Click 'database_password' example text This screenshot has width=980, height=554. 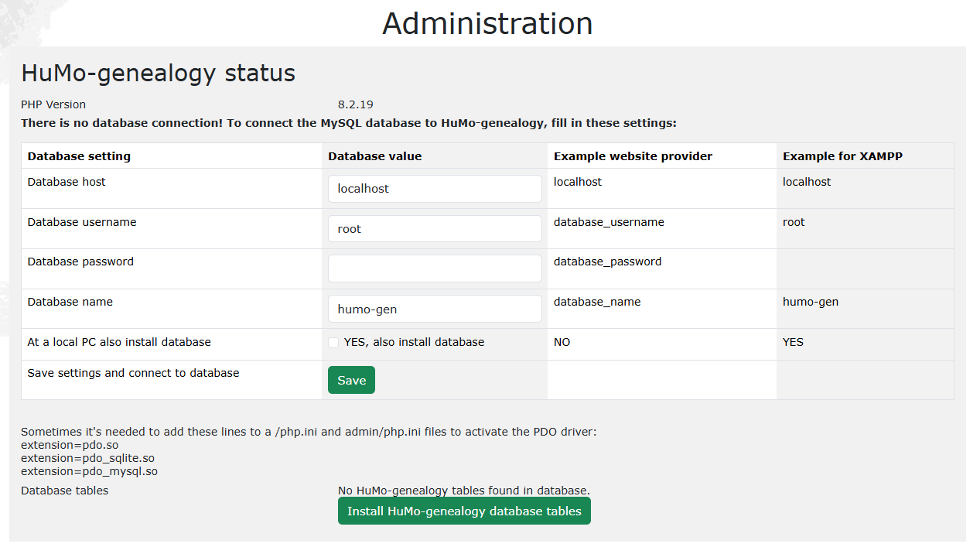(x=607, y=262)
